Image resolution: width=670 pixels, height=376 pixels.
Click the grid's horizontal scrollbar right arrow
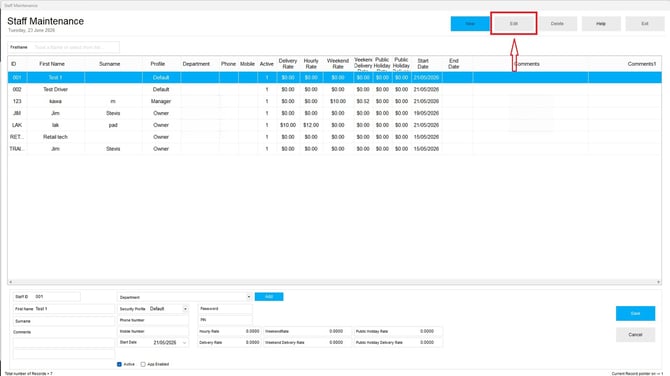point(658,282)
